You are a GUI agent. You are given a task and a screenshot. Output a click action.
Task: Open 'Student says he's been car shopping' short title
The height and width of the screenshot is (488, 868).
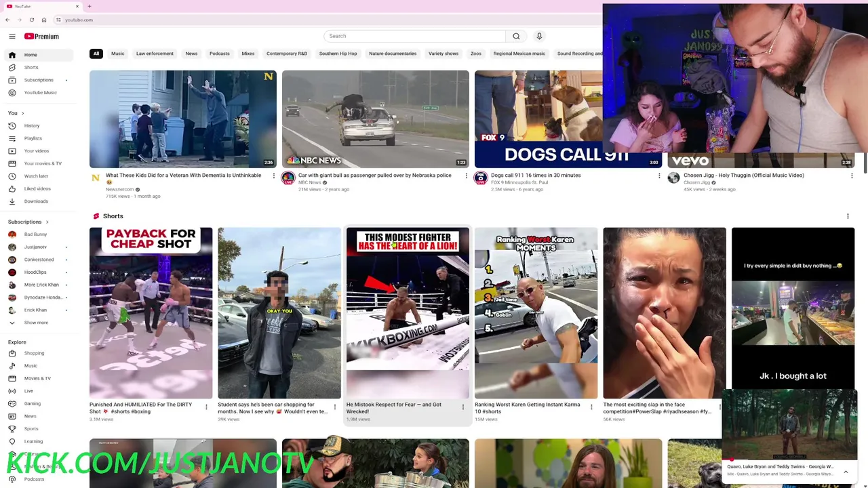click(273, 407)
